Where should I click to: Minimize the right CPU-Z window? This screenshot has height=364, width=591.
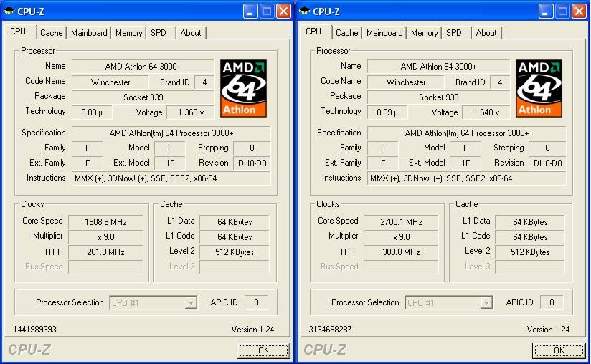coord(546,11)
